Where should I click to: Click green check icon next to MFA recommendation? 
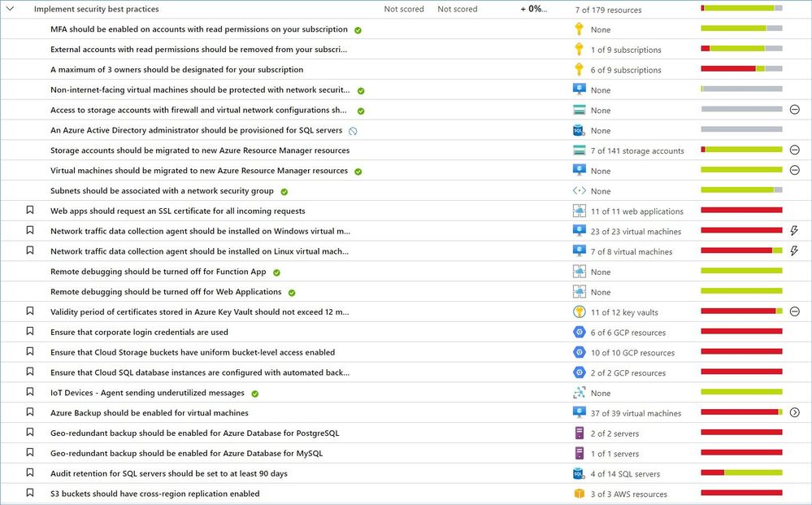coord(358,30)
